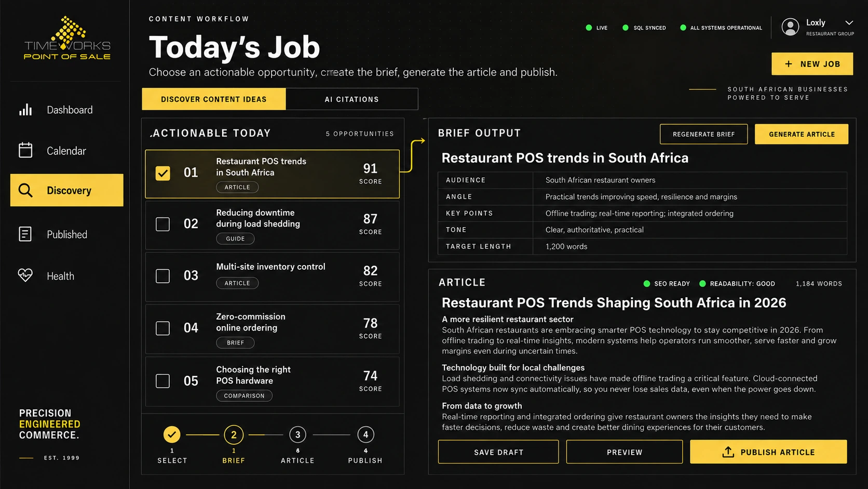Switch to AI Citations tab

click(x=351, y=99)
